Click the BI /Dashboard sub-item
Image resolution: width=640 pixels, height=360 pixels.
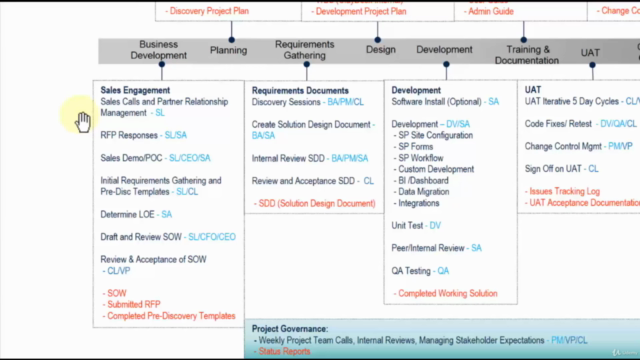click(x=421, y=180)
